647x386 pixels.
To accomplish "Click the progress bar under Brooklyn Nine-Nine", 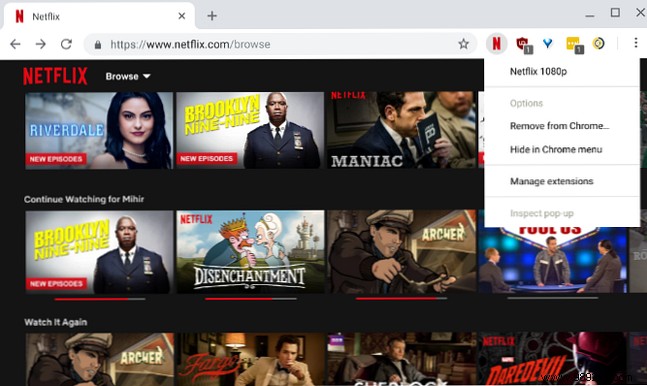I will pyautogui.click(x=99, y=299).
